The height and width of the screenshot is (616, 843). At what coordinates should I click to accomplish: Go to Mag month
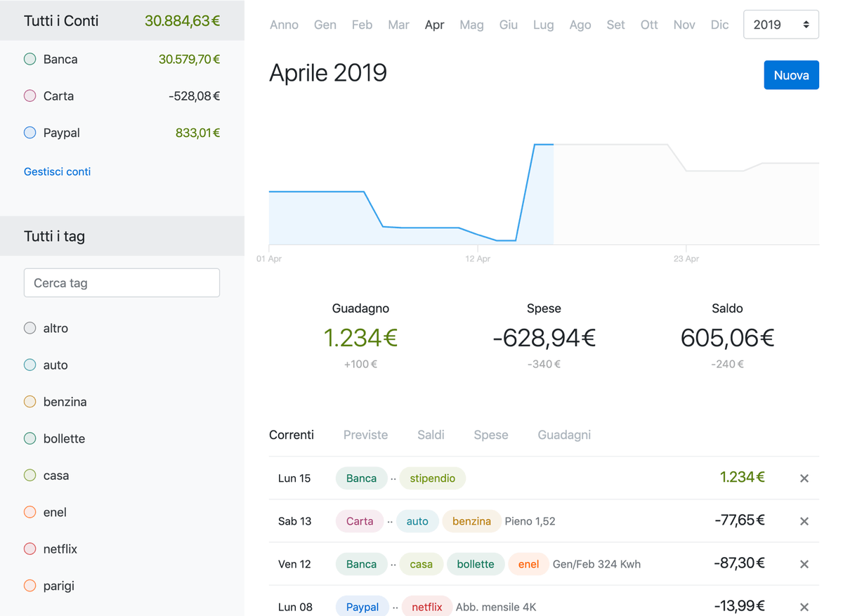pos(471,25)
